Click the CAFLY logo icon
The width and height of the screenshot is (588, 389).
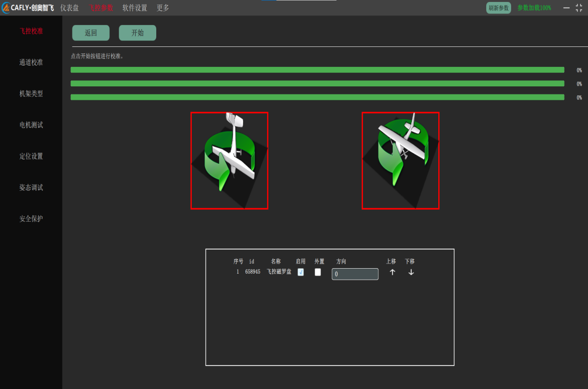pos(5,7)
